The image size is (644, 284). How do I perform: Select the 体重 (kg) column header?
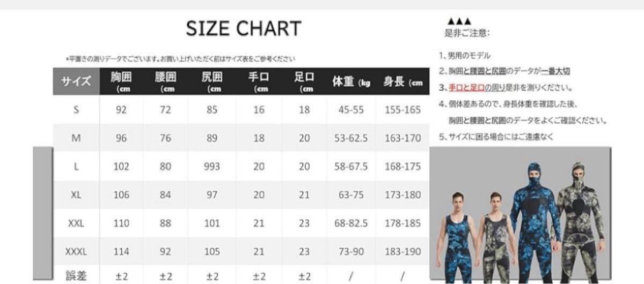coord(351,82)
